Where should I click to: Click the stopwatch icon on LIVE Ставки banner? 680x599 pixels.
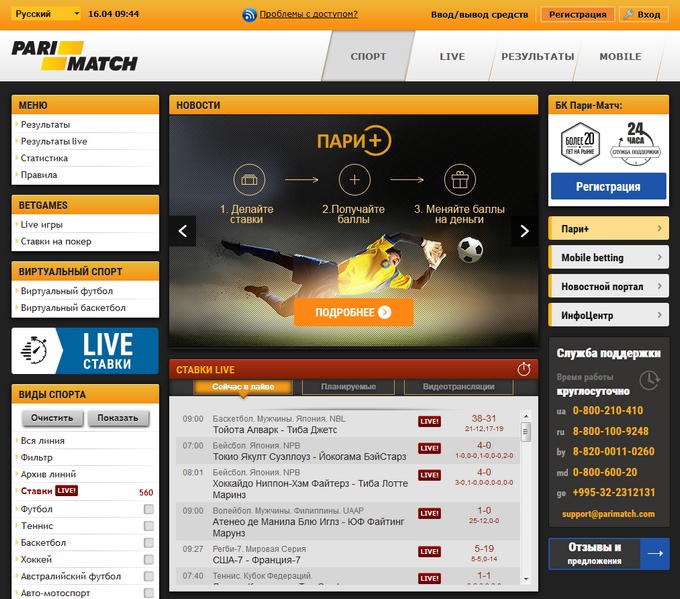tap(34, 350)
